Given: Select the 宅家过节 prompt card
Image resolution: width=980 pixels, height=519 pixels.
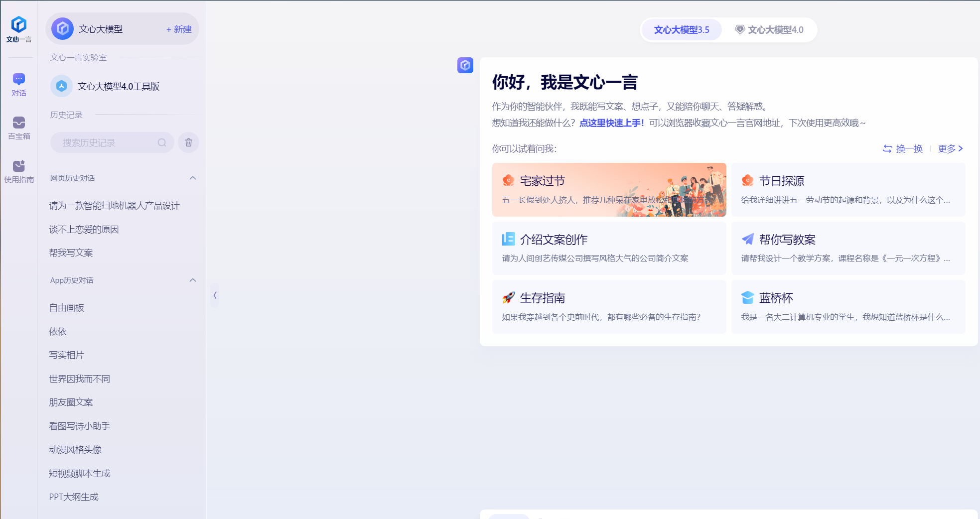Looking at the screenshot, I should [609, 190].
